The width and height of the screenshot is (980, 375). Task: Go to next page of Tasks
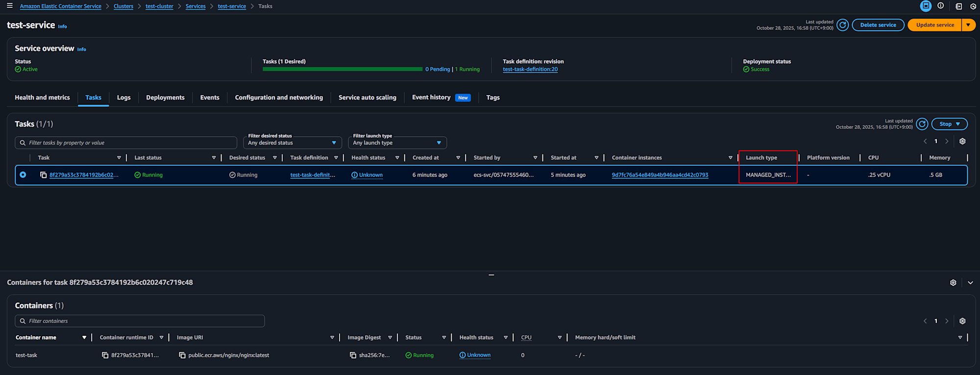947,141
